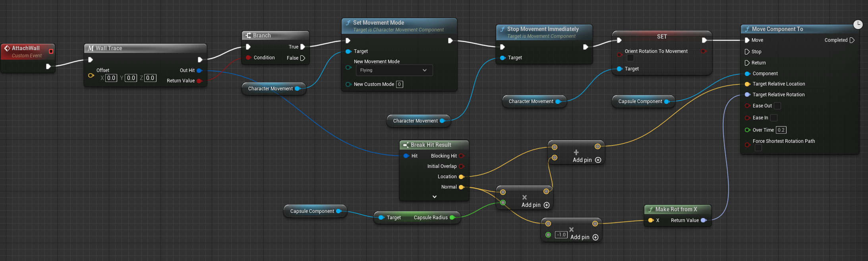Click the Capsule Radius output pin

pos(452,218)
